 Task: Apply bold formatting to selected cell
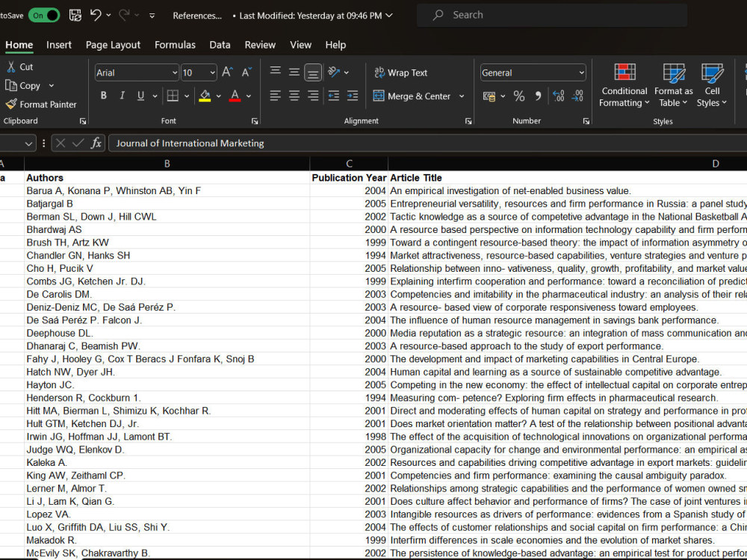click(104, 96)
